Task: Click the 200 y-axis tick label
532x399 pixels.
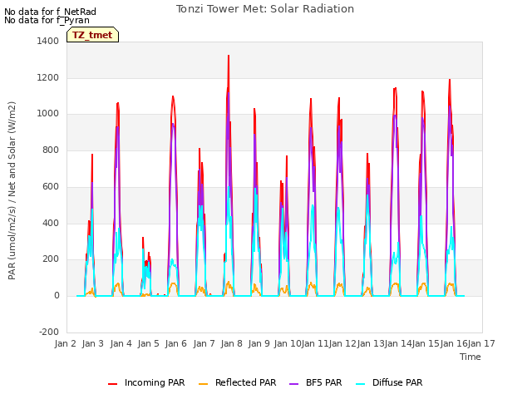Action: coord(51,259)
